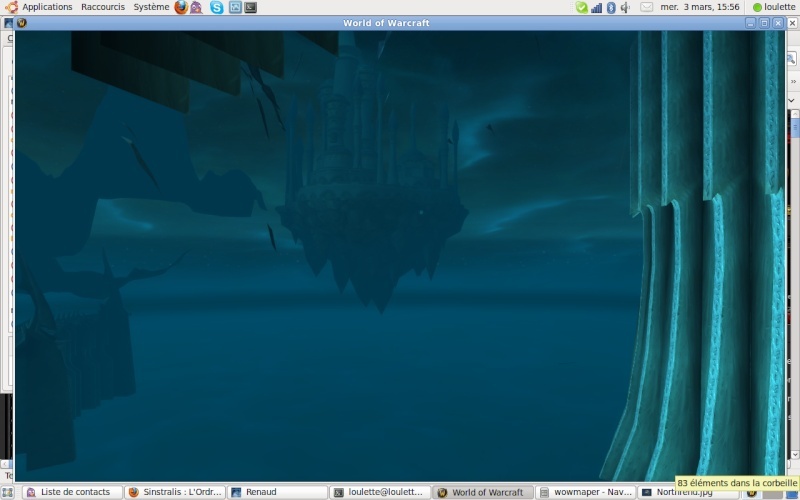Viewport: 800px width, 500px height.
Task: Open the terminal launcher icon
Action: (x=250, y=7)
